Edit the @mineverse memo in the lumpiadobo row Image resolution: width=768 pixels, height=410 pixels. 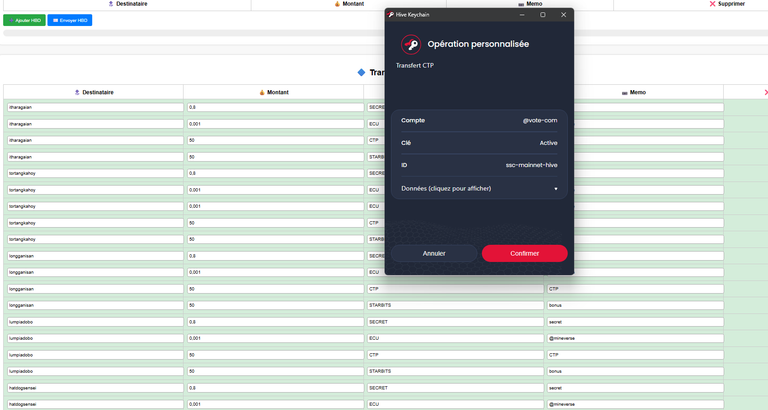pyautogui.click(x=635, y=338)
